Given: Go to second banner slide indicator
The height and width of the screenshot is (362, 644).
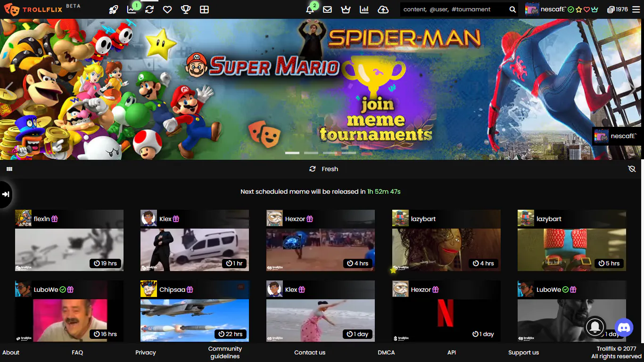Looking at the screenshot, I should pyautogui.click(x=311, y=153).
